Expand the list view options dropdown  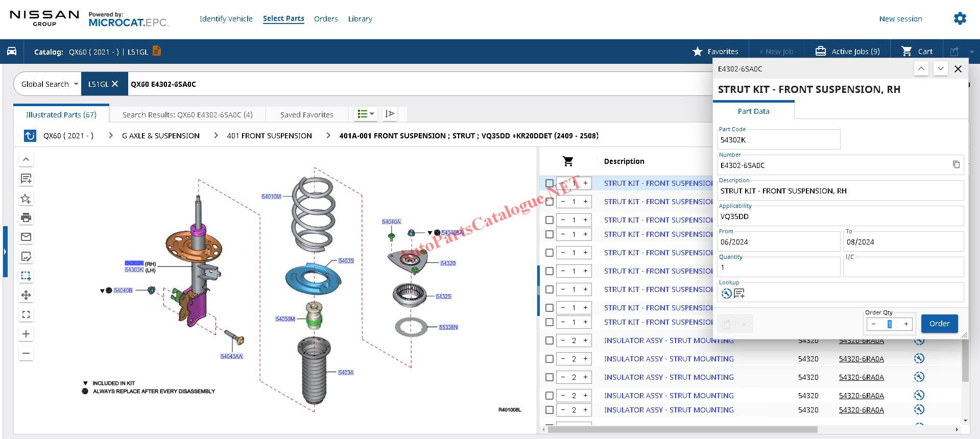(x=366, y=114)
